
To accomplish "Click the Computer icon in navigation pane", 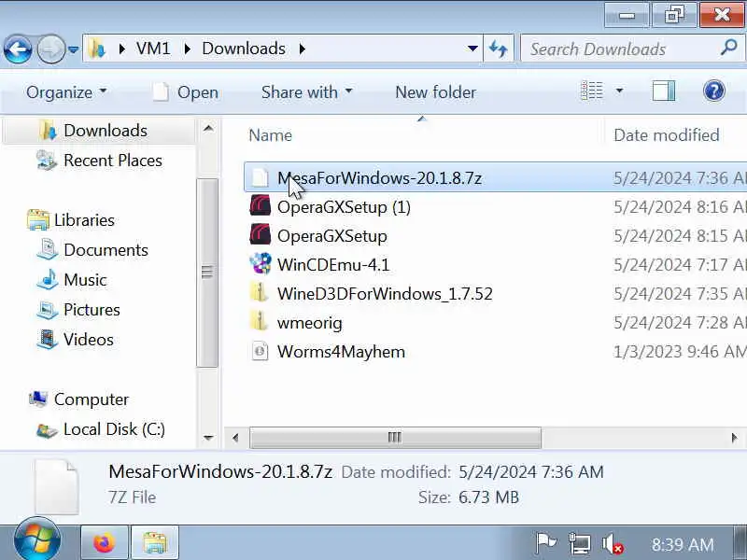I will tap(38, 399).
